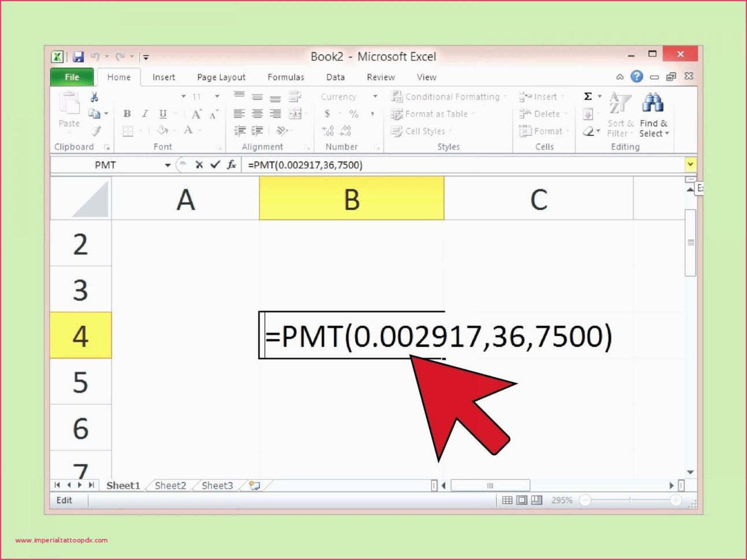Click the Decrease Indent icon
This screenshot has width=747, height=560.
pyautogui.click(x=239, y=131)
